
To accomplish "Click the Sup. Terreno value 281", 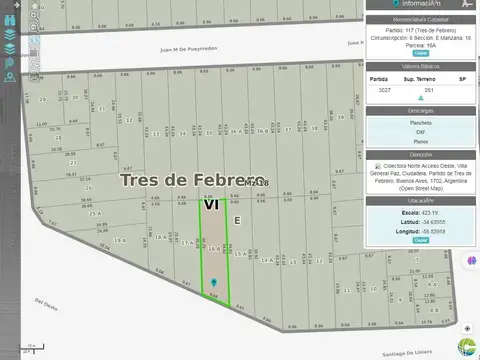I will pyautogui.click(x=429, y=90).
